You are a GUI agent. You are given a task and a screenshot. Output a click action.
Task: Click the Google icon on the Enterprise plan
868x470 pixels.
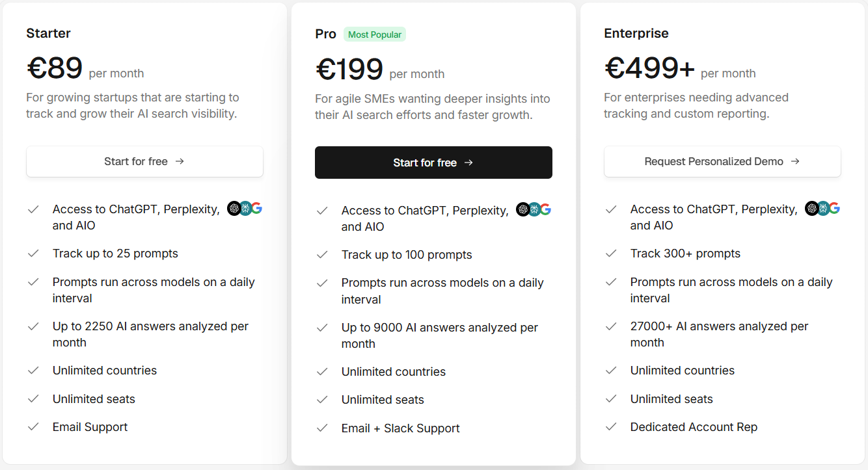pos(835,208)
